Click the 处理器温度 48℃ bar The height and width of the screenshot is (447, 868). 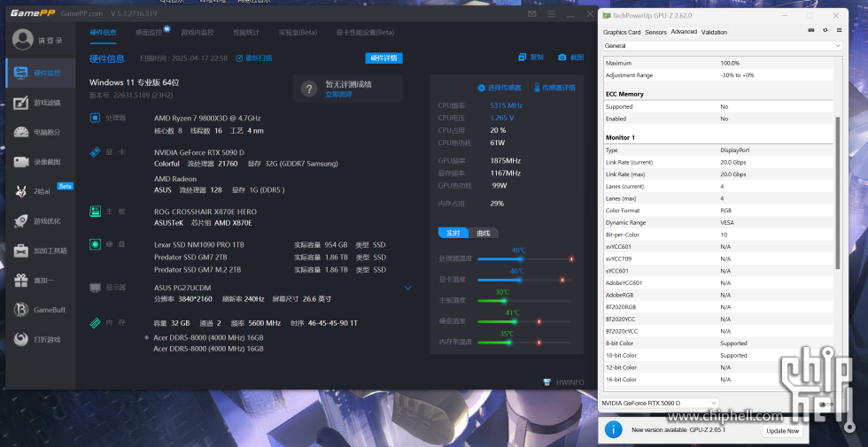pos(524,258)
